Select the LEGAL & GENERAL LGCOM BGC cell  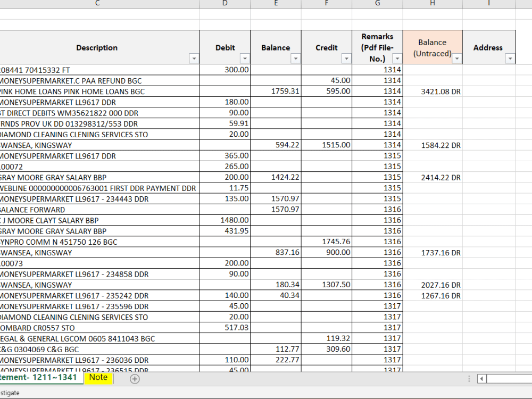coord(99,338)
